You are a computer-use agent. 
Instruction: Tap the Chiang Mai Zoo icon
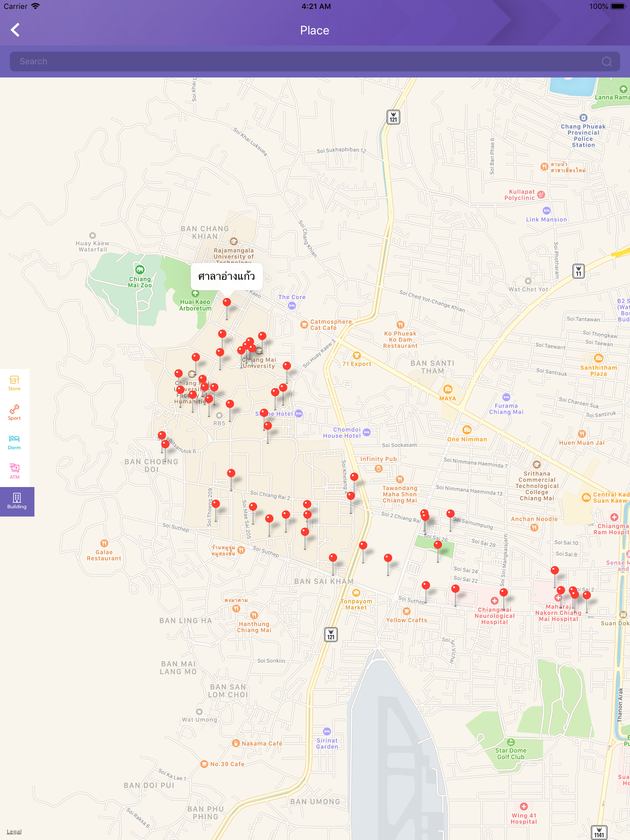[x=140, y=270]
